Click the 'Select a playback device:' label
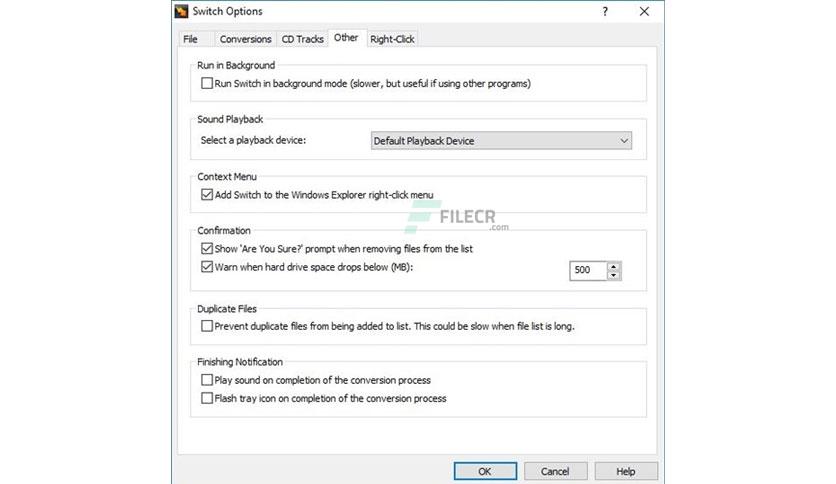The width and height of the screenshot is (836, 484). [253, 140]
